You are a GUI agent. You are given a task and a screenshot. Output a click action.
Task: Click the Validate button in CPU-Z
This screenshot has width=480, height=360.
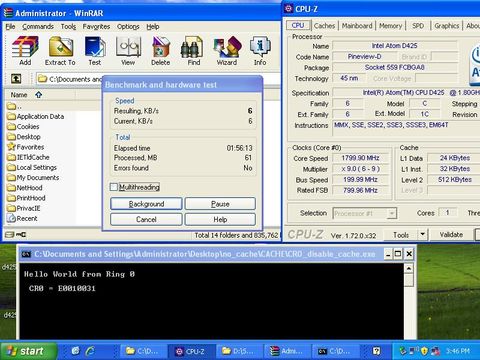(451, 235)
